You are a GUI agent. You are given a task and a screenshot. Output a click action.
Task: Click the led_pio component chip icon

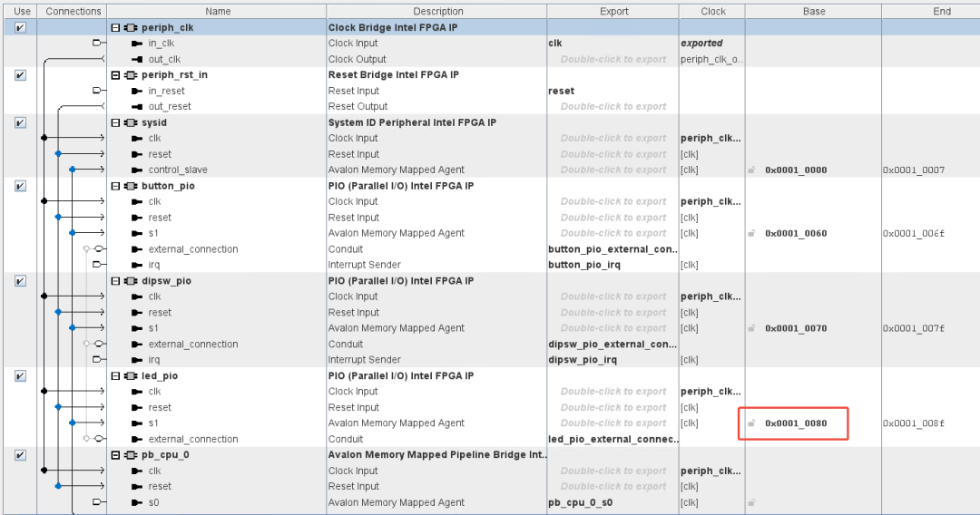click(131, 375)
